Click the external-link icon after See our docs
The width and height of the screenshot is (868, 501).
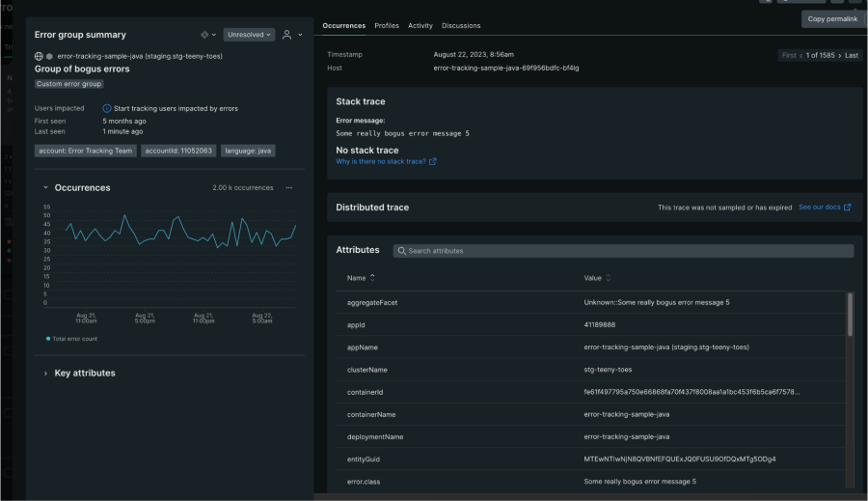[847, 207]
